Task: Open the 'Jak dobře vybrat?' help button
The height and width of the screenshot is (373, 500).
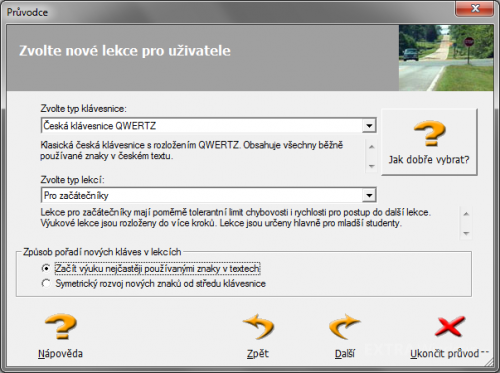Action: point(429,142)
